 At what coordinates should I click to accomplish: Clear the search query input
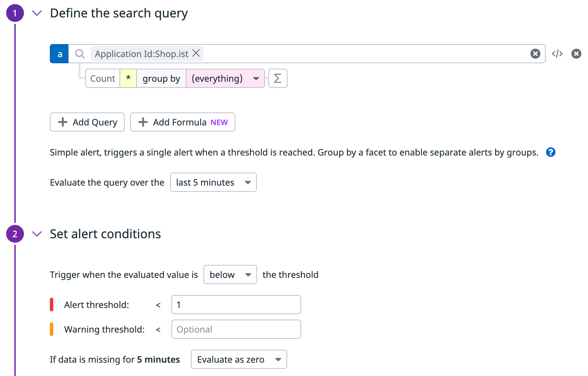pos(535,54)
